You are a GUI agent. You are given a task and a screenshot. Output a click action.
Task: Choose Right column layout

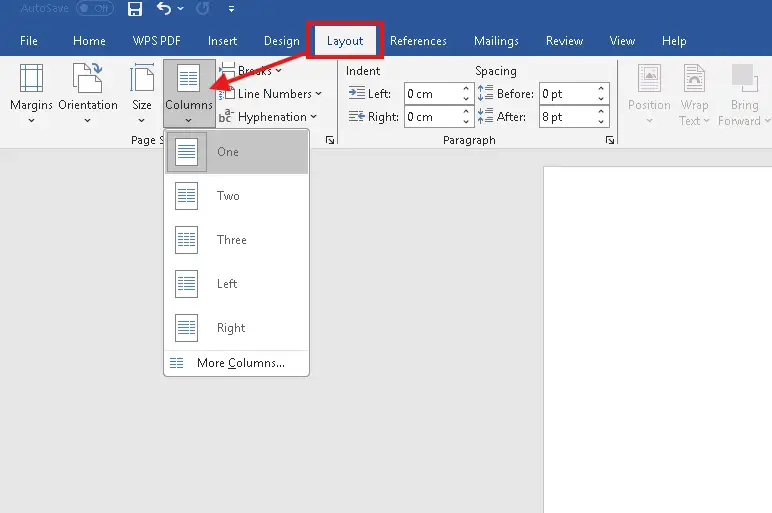236,328
